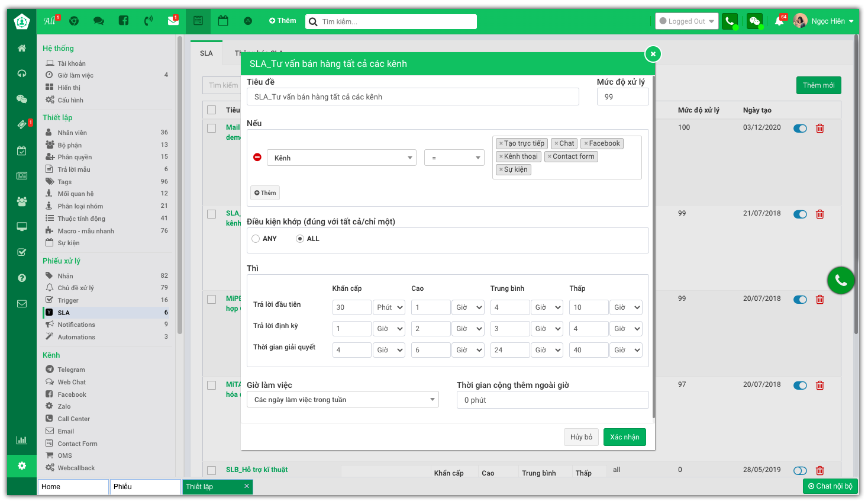Click the Tiêu đề input field
868x504 pixels.
[412, 97]
